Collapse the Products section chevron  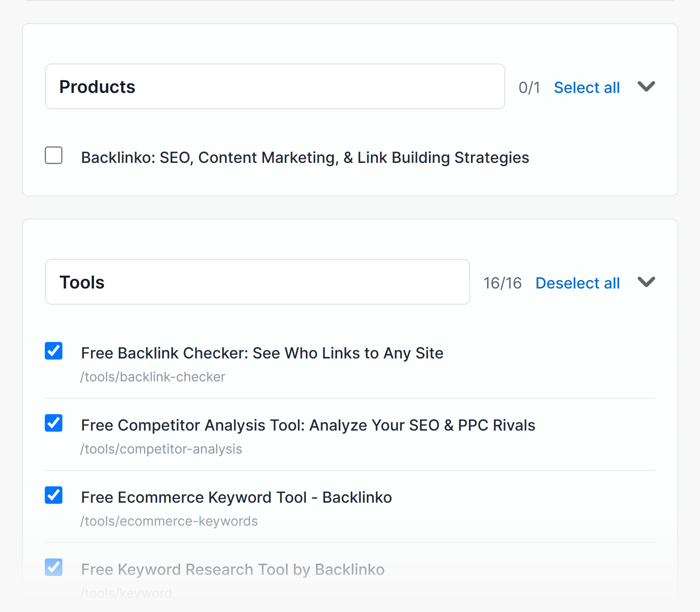point(646,86)
